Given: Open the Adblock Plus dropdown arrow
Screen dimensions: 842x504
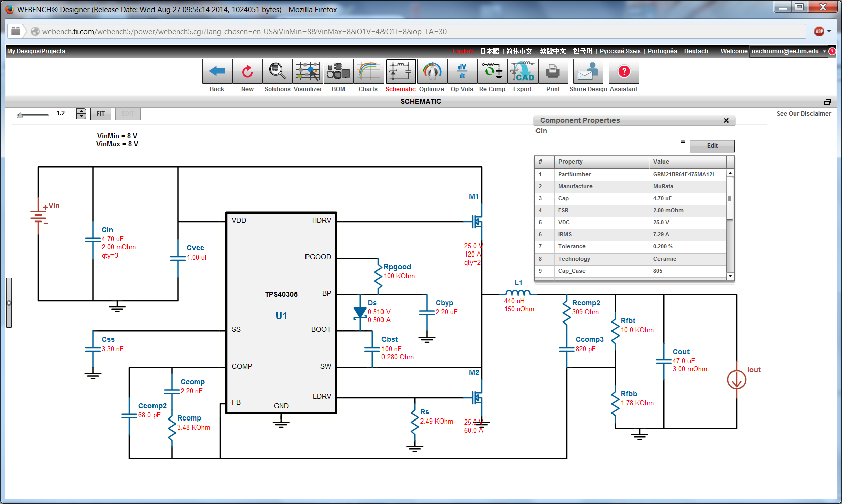Looking at the screenshot, I should click(829, 31).
